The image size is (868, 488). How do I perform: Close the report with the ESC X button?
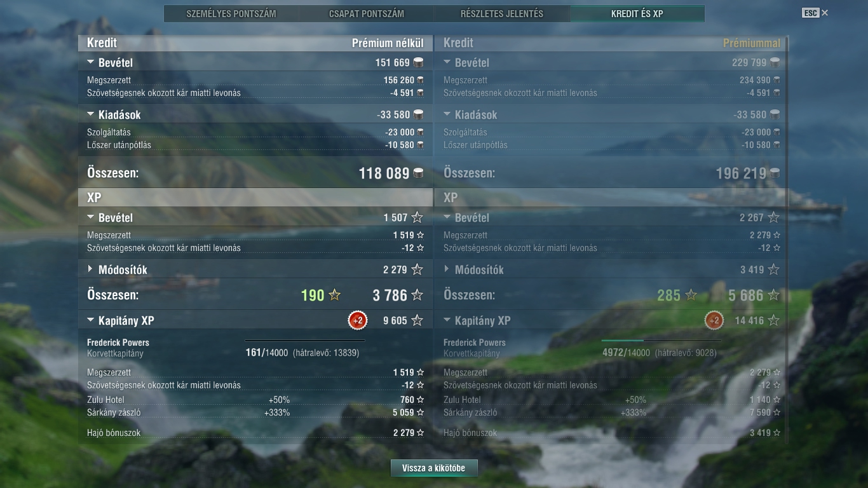tap(815, 13)
